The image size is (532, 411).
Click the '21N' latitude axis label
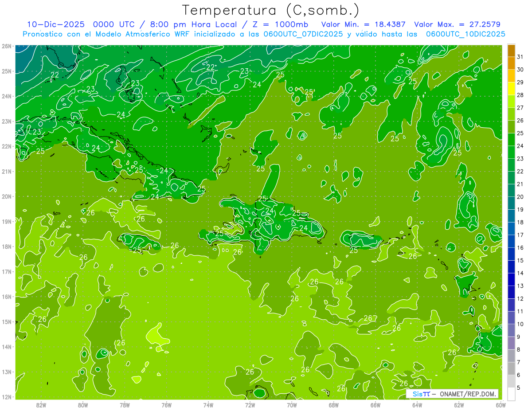point(6,171)
